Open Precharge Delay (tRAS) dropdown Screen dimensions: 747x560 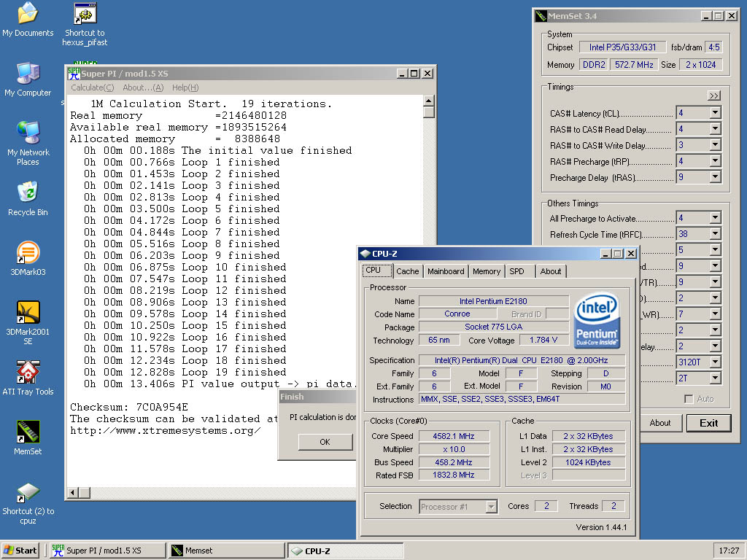pyautogui.click(x=715, y=177)
